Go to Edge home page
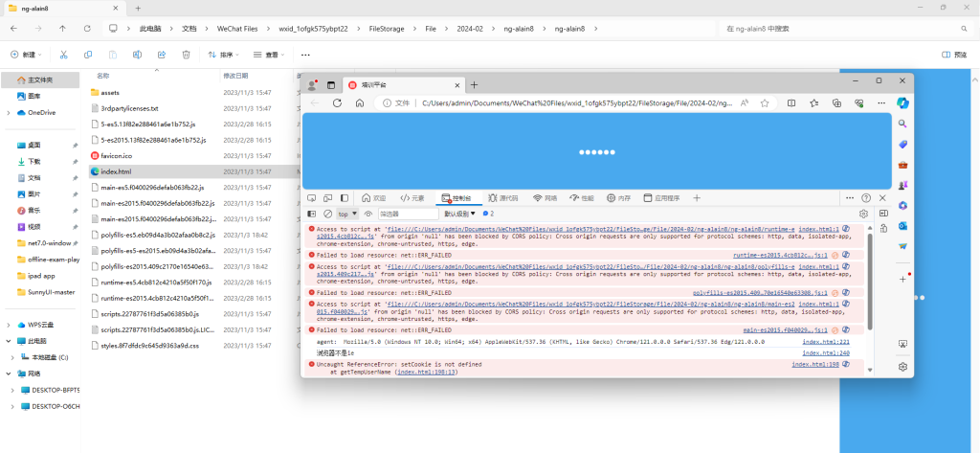Image resolution: width=980 pixels, height=453 pixels. [x=360, y=103]
